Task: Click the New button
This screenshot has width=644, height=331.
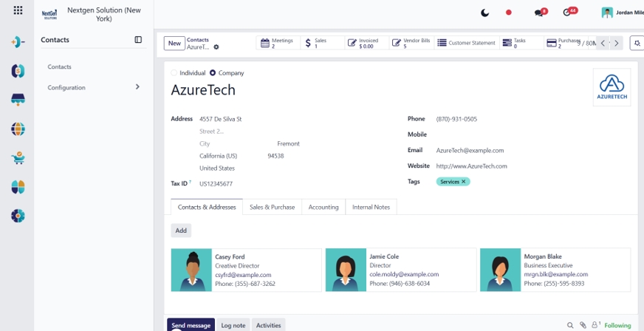Action: tap(174, 43)
